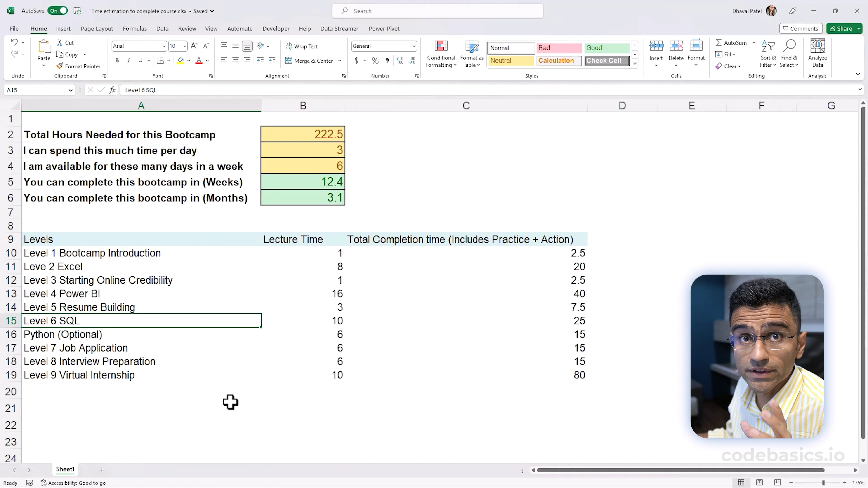Select cell B2 showing 222.5
The height and width of the screenshot is (488, 868).
pyautogui.click(x=303, y=134)
